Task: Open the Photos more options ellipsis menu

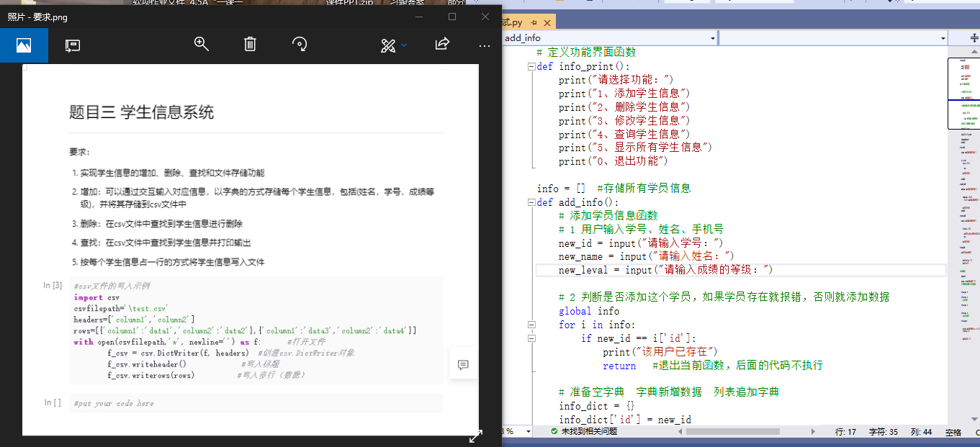Action: click(x=484, y=45)
